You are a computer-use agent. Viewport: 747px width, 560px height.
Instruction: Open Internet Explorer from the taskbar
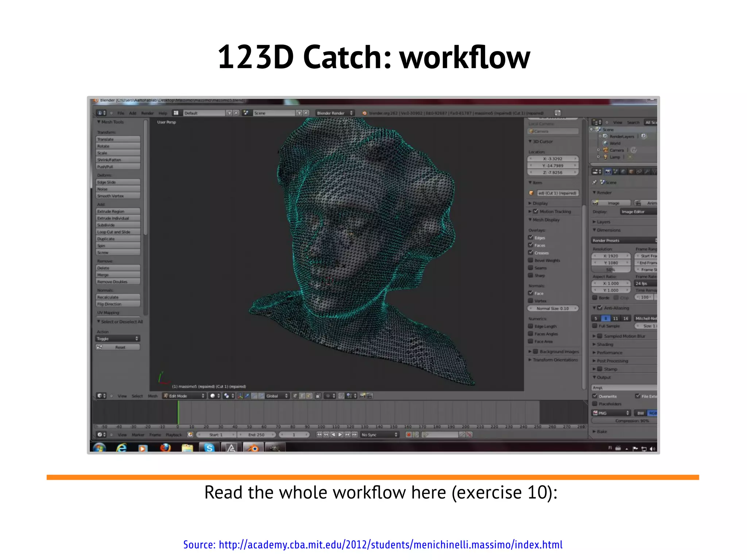point(121,448)
